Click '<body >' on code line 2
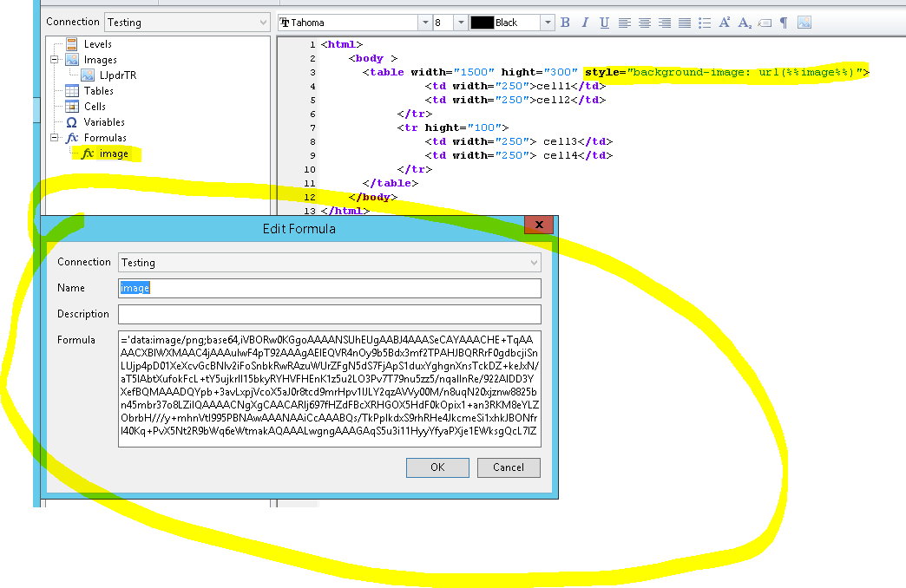 click(x=373, y=58)
